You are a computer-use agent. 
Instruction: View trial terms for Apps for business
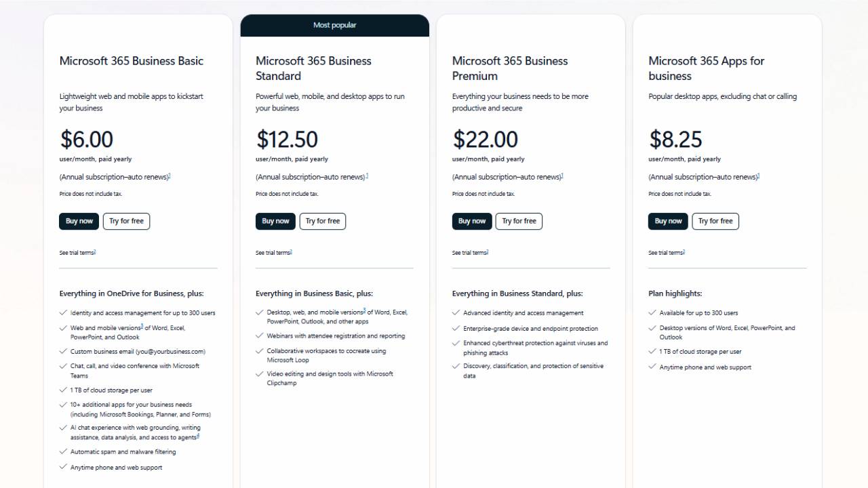(x=667, y=253)
